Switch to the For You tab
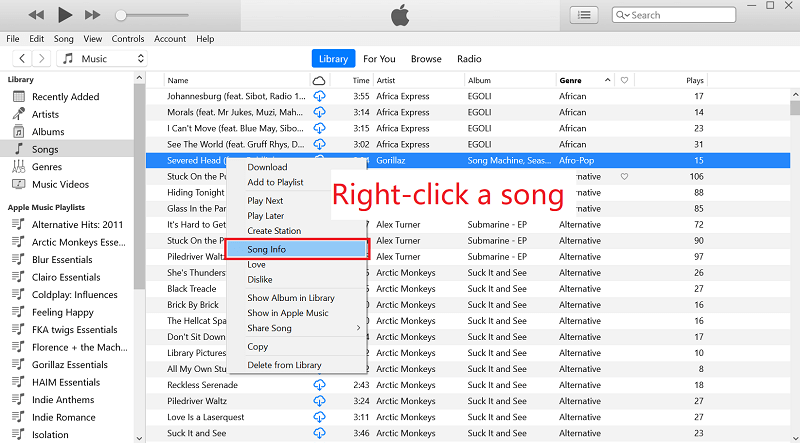Screen dimensions: 800x443 coord(379,59)
